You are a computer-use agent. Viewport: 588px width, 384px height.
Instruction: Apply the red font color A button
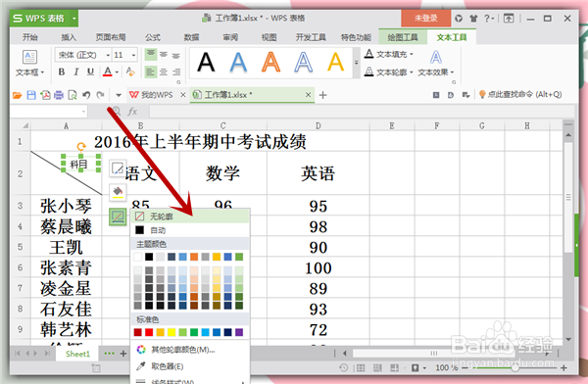click(108, 72)
